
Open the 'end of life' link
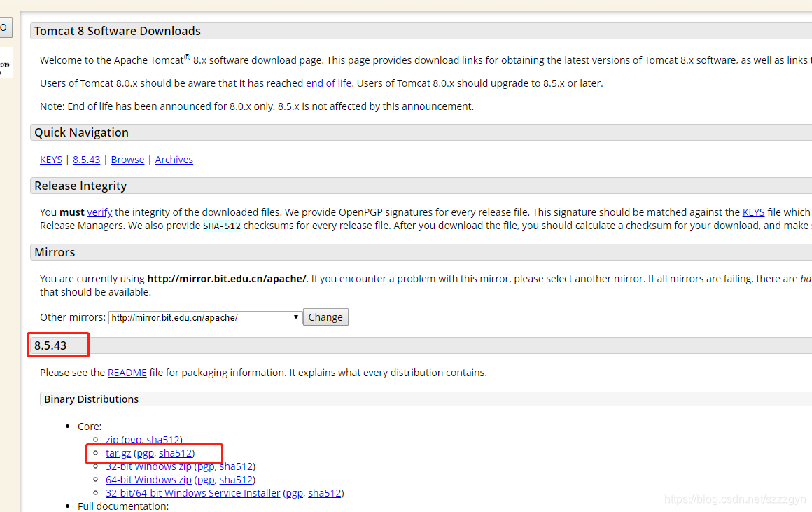pos(328,83)
